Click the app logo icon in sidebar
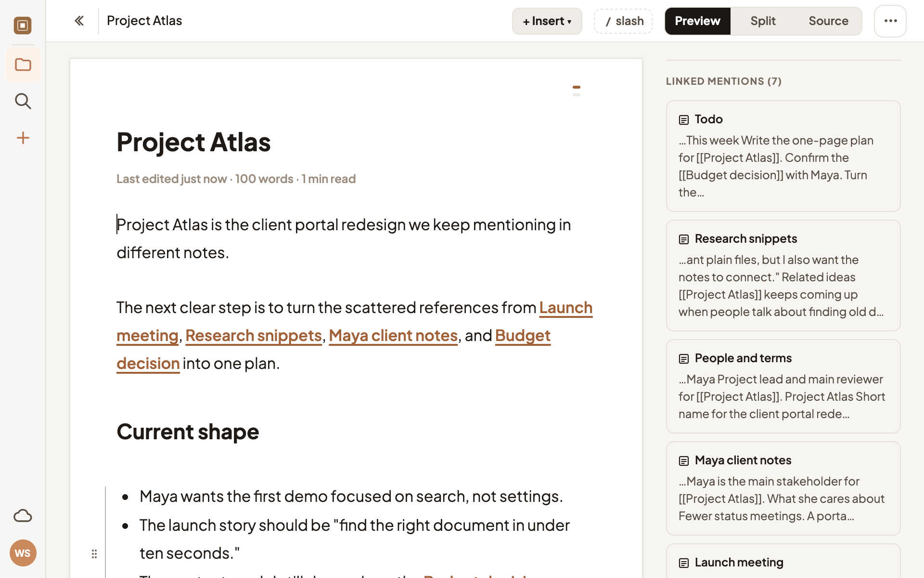924x578 pixels. point(23,26)
